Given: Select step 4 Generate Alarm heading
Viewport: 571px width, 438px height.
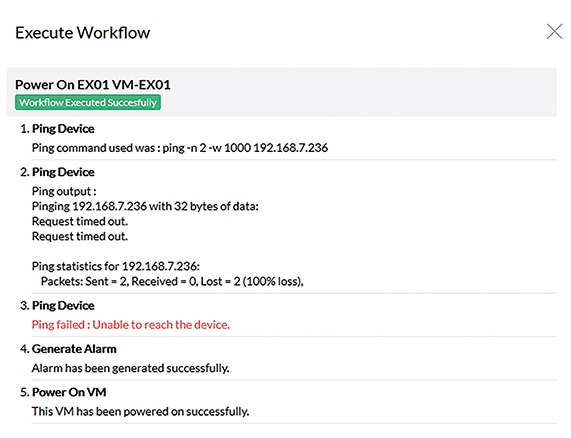Looking at the screenshot, I should click(x=68, y=349).
